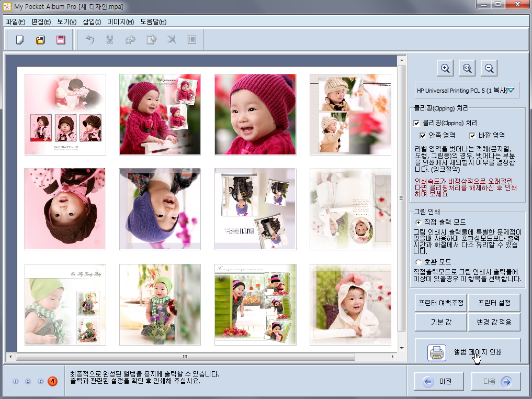Select the green door multi-photo collage page
The width and height of the screenshot is (532, 399).
point(255,305)
